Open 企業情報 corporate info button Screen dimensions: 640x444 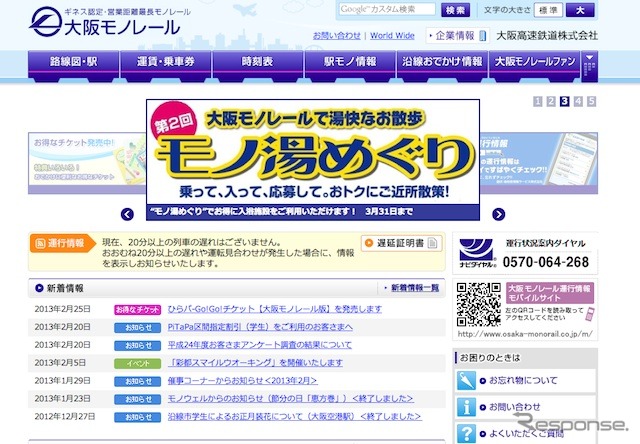point(458,36)
